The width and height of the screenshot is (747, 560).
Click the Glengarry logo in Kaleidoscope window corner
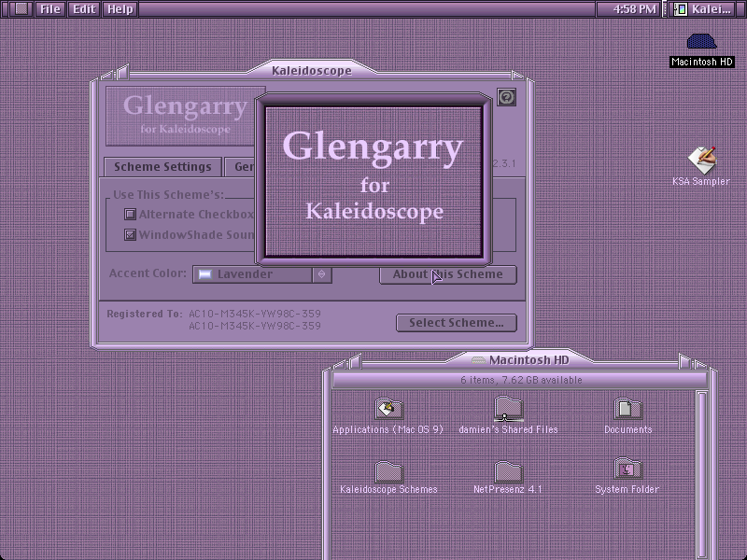click(x=181, y=116)
